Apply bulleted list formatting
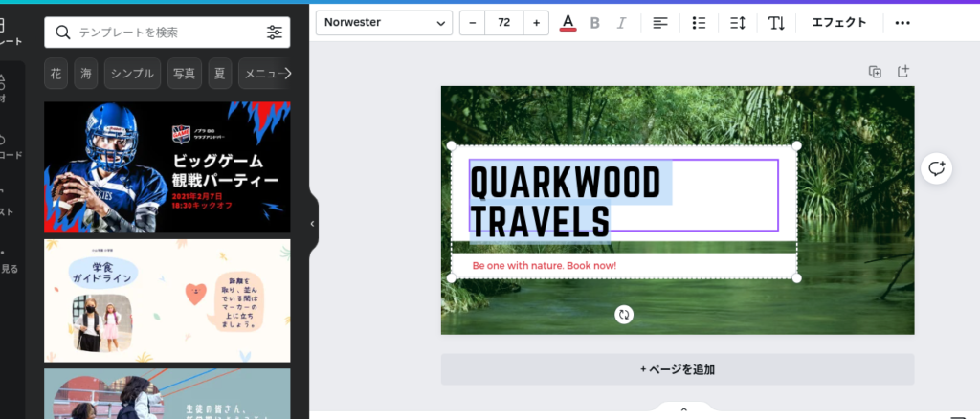 coord(699,23)
